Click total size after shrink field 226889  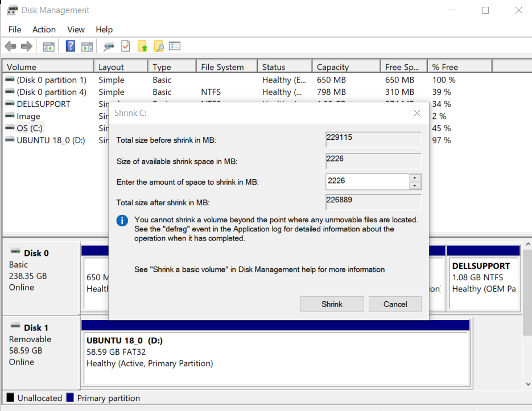click(x=373, y=202)
